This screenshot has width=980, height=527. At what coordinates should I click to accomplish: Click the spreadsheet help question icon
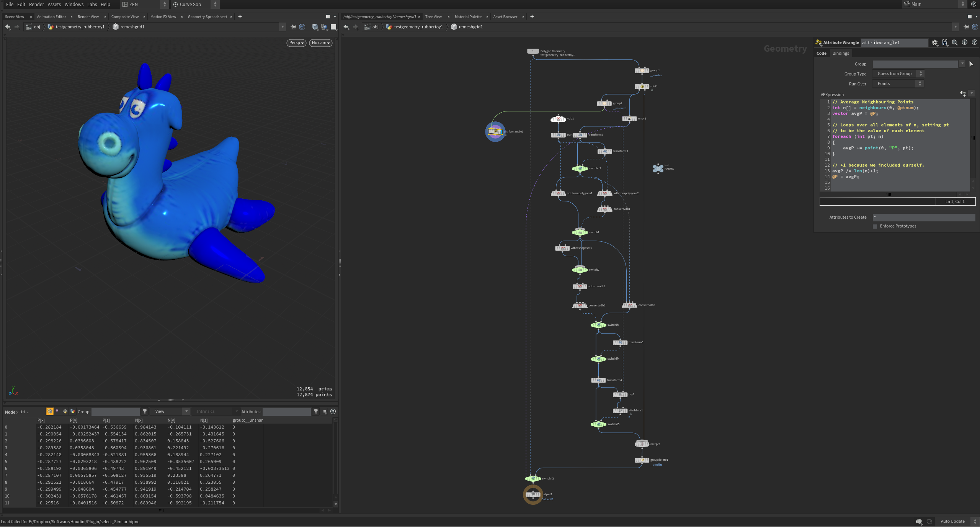pos(333,411)
